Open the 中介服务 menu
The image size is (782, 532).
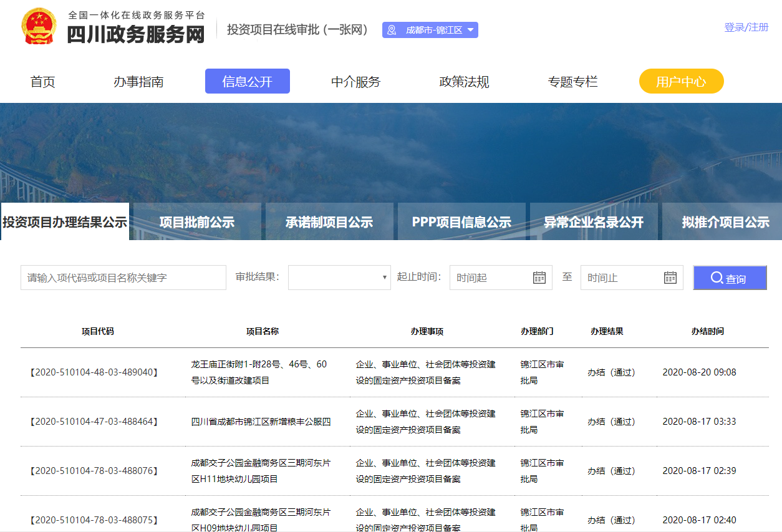pyautogui.click(x=355, y=82)
